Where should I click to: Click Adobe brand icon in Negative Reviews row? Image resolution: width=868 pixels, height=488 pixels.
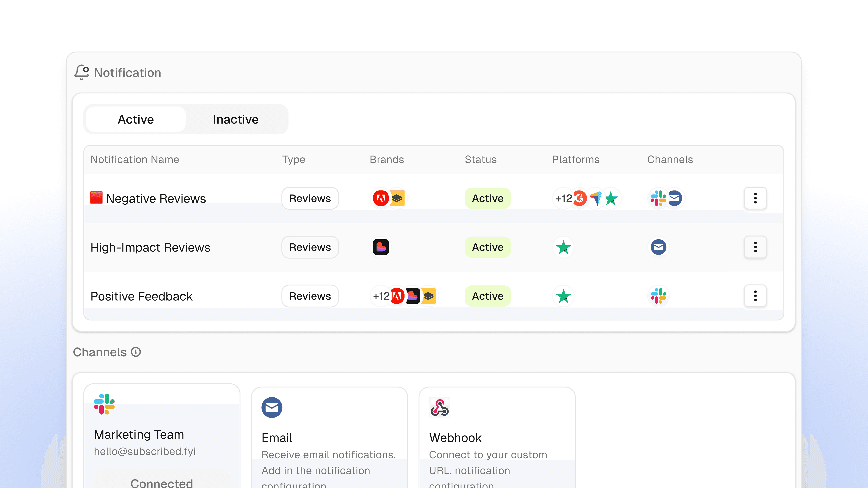coord(381,198)
